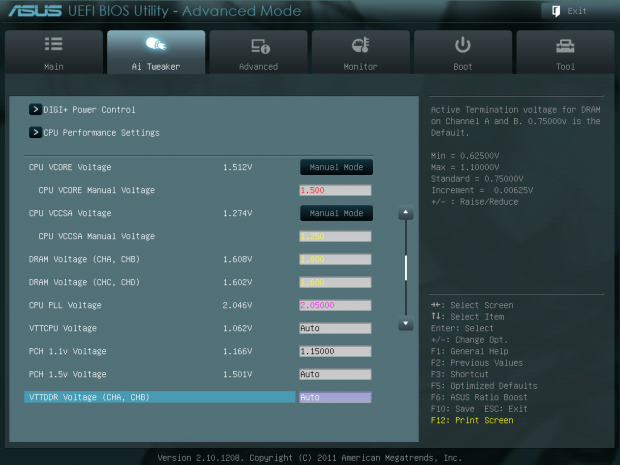Click DRAM Voltage (CHC, CHD) value field
This screenshot has height=465, width=620.
click(335, 282)
